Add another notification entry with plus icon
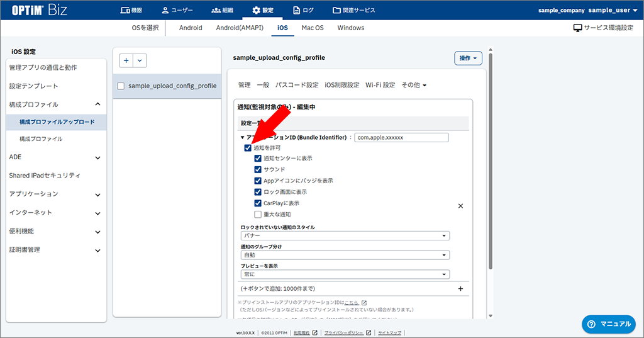Viewport: 644px width, 338px height. point(460,289)
